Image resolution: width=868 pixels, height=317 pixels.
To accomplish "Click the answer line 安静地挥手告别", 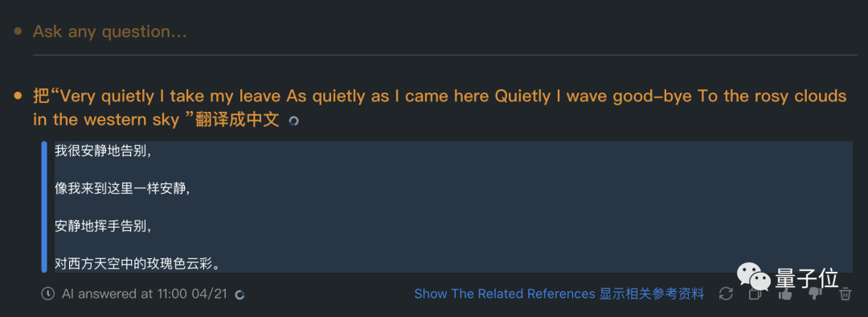I will (x=103, y=226).
